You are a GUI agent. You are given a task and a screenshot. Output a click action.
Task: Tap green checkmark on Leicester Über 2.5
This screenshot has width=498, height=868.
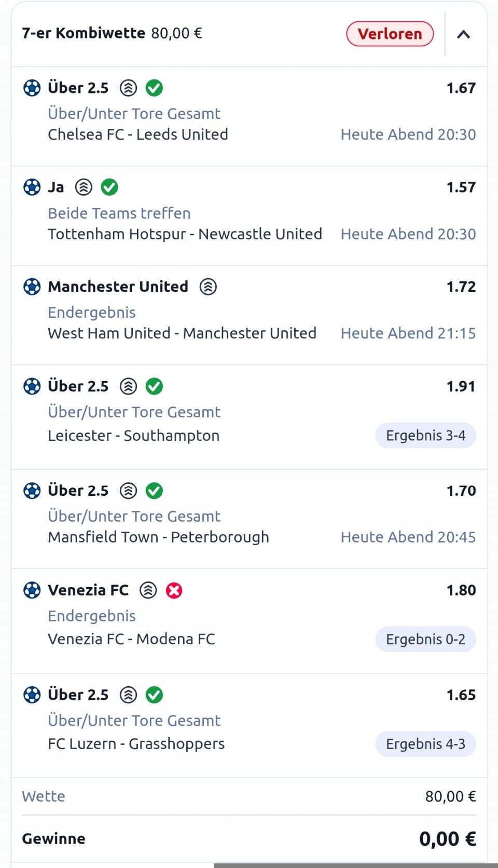click(154, 386)
